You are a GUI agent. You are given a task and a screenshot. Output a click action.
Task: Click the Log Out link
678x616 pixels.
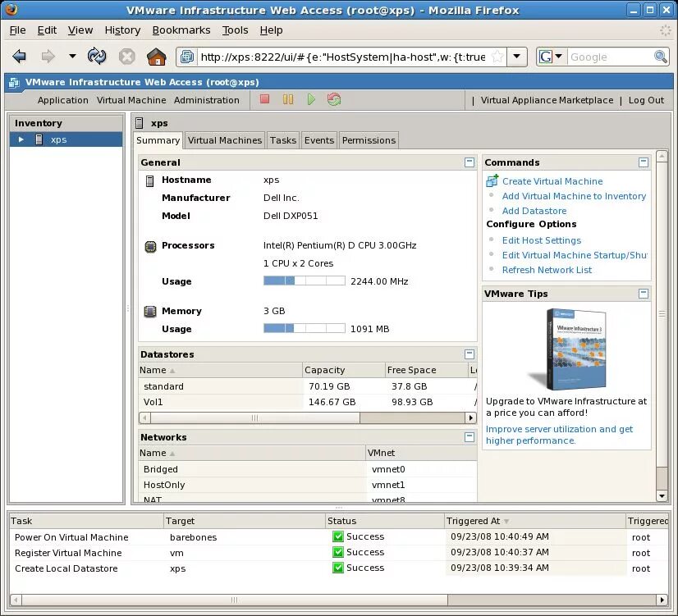tap(646, 100)
